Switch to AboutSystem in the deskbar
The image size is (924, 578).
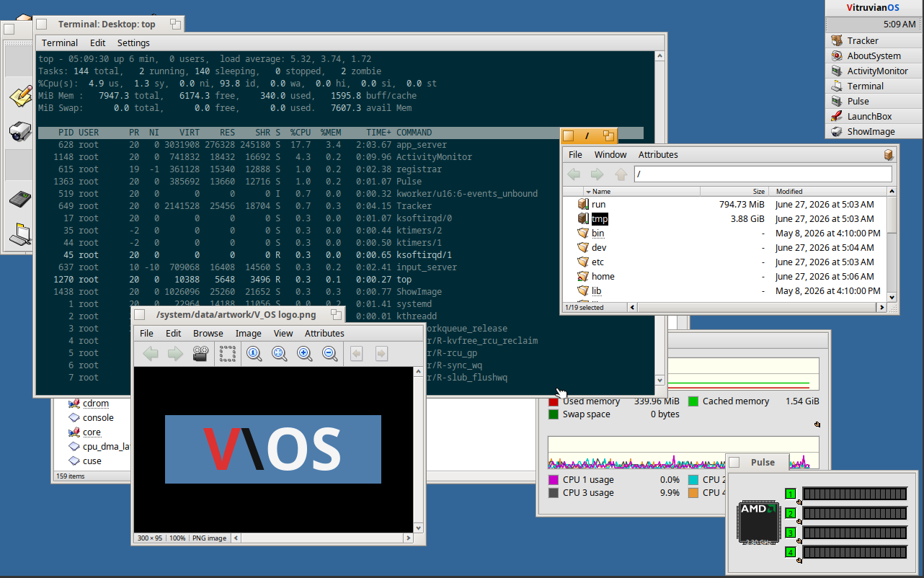tap(874, 56)
